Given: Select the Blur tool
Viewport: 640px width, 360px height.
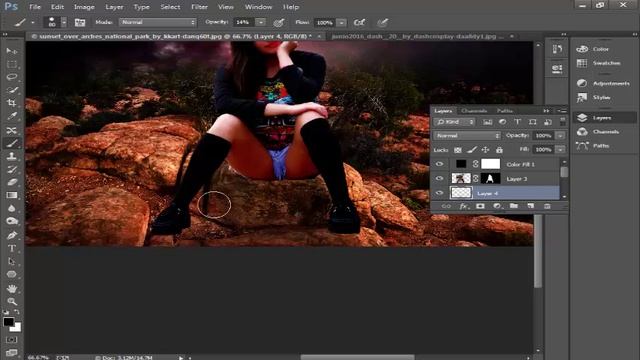Looking at the screenshot, I should coord(12,208).
